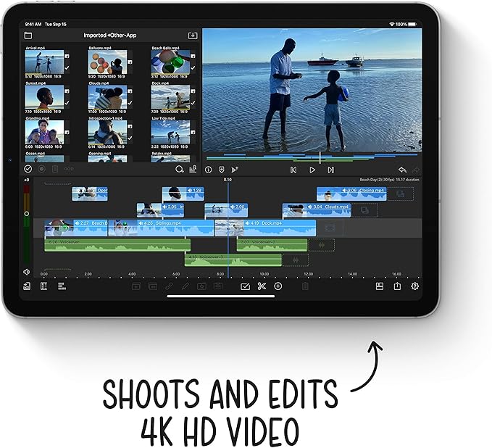The height and width of the screenshot is (448, 492).
Task: Open the library source folder icon
Action: [28, 35]
